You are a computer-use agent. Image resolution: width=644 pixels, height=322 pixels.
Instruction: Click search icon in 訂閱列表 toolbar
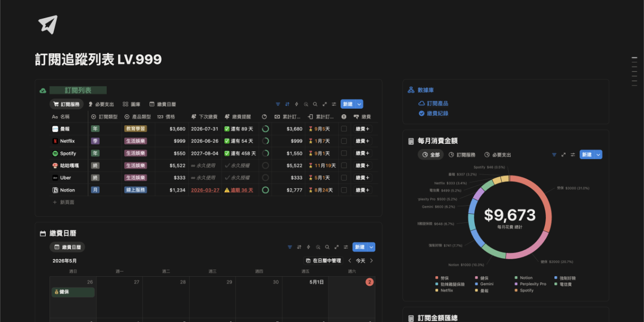point(315,104)
